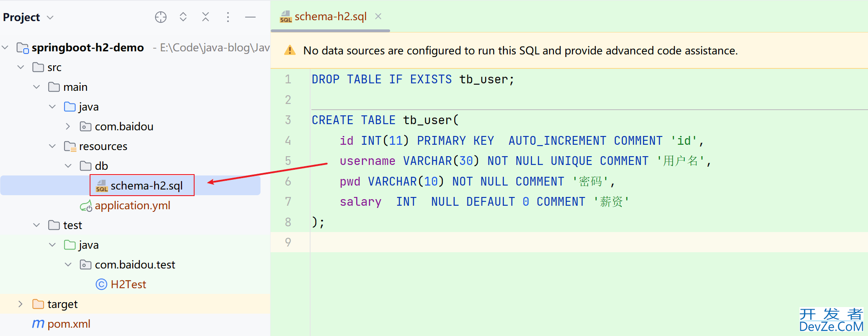The height and width of the screenshot is (336, 868).
Task: Click the Select Opened File crosshair icon
Action: point(161,17)
